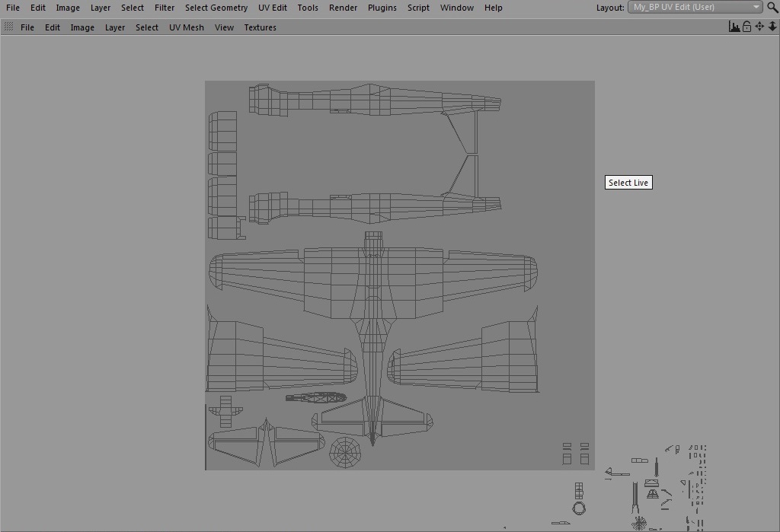Open the Select Geometry menu
The image size is (780, 532).
(216, 8)
